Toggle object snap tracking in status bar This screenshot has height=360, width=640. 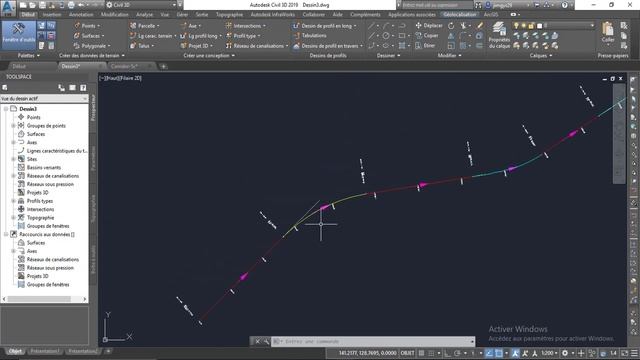(x=489, y=353)
